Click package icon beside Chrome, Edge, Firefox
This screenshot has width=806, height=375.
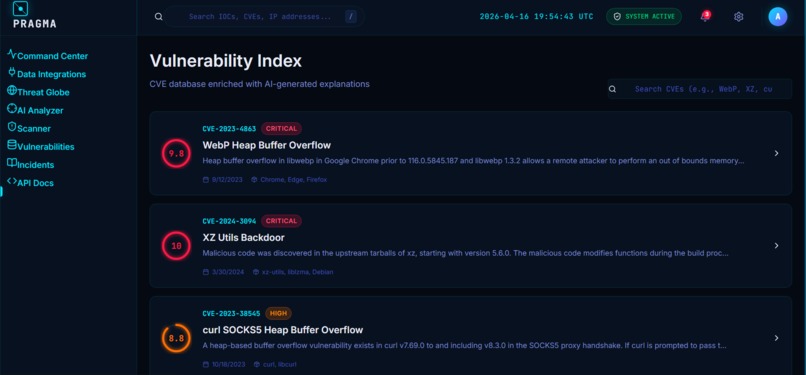(254, 180)
